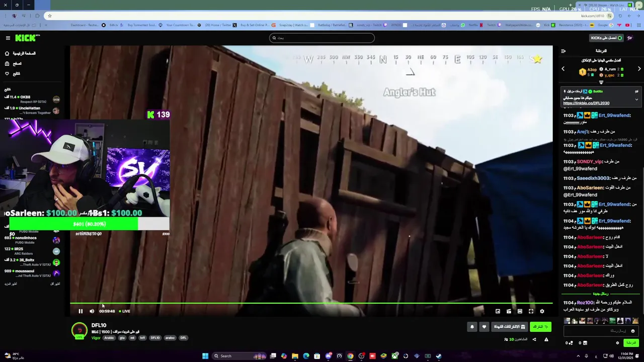This screenshot has width=644, height=362.
Task: Select the gta stream tag
Action: (122, 338)
